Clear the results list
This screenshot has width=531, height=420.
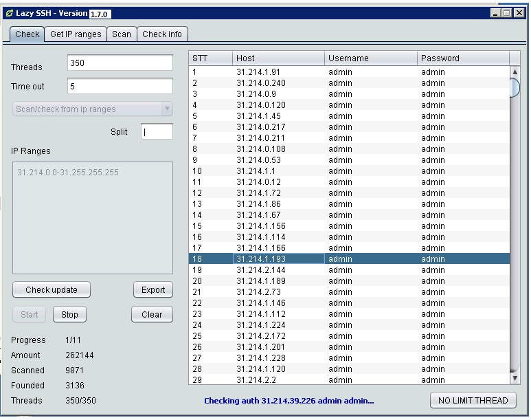(x=152, y=315)
